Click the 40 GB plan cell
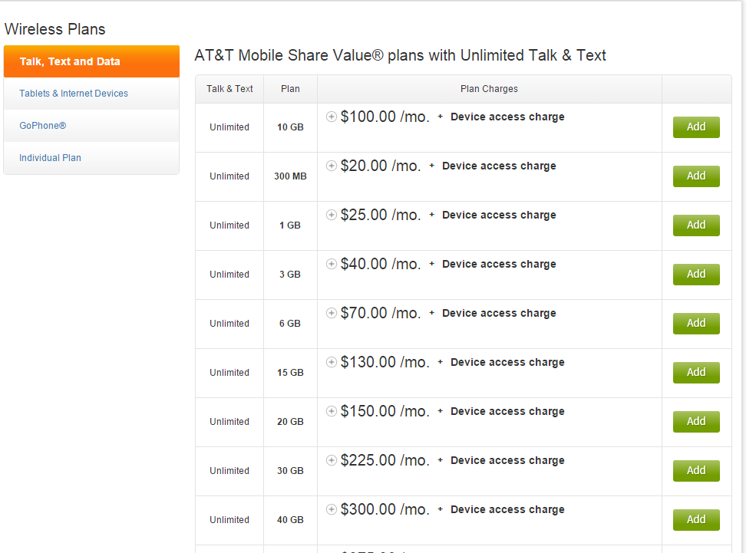Screen dimensions: 756x553 (x=290, y=521)
